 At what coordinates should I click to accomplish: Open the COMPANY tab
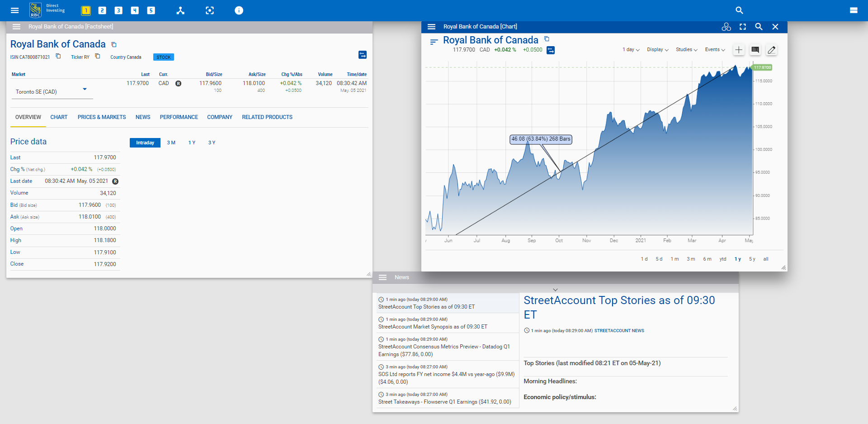(x=220, y=117)
